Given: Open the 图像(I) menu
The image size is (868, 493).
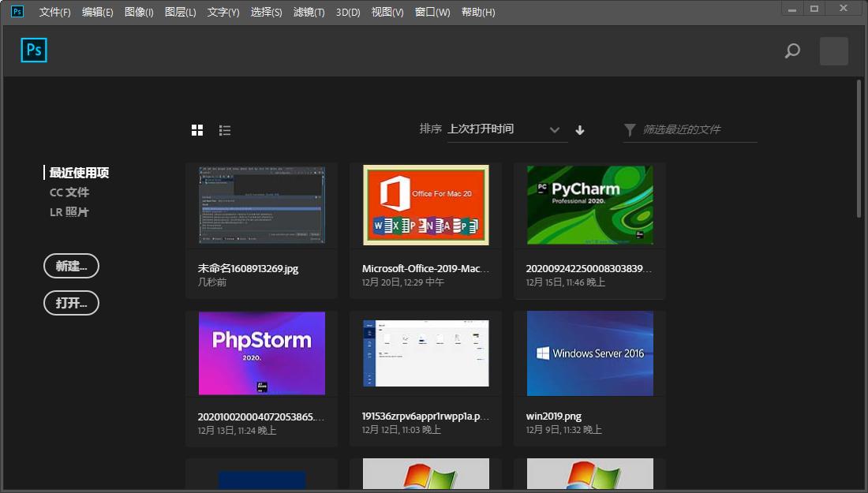Looking at the screenshot, I should (x=139, y=12).
